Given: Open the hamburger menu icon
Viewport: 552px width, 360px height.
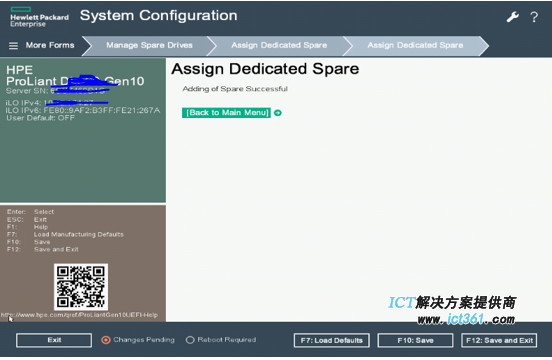Looking at the screenshot, I should click(x=13, y=46).
